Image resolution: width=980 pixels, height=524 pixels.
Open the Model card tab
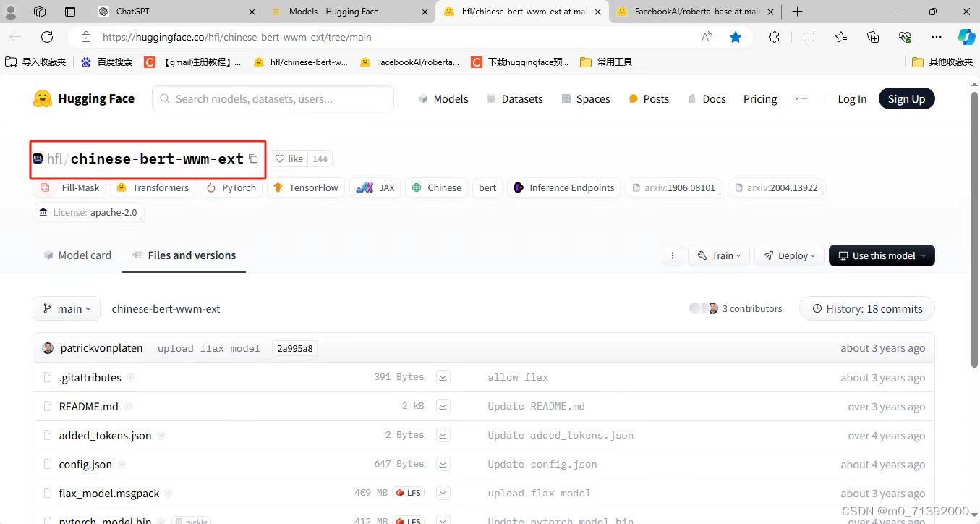coord(77,255)
